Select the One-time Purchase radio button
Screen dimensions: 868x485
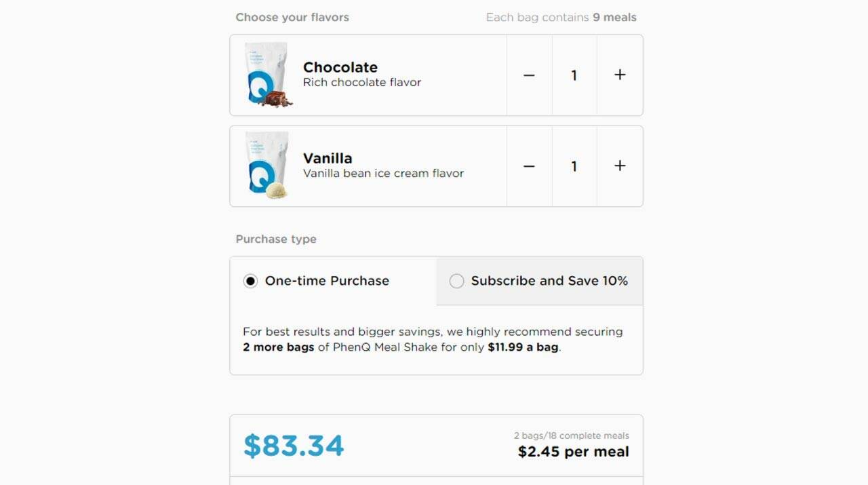tap(251, 281)
